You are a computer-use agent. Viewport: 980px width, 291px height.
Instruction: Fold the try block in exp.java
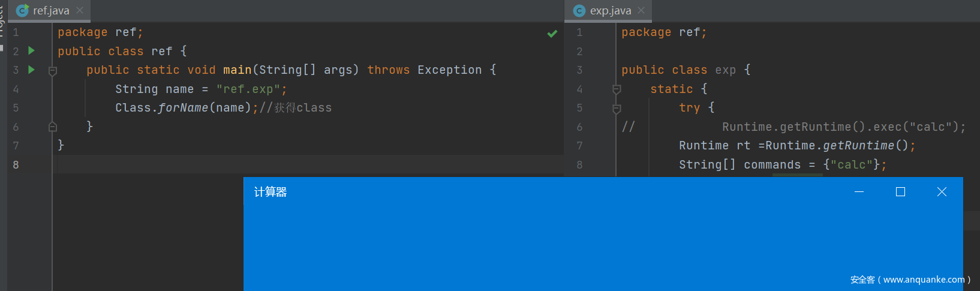coord(617,109)
